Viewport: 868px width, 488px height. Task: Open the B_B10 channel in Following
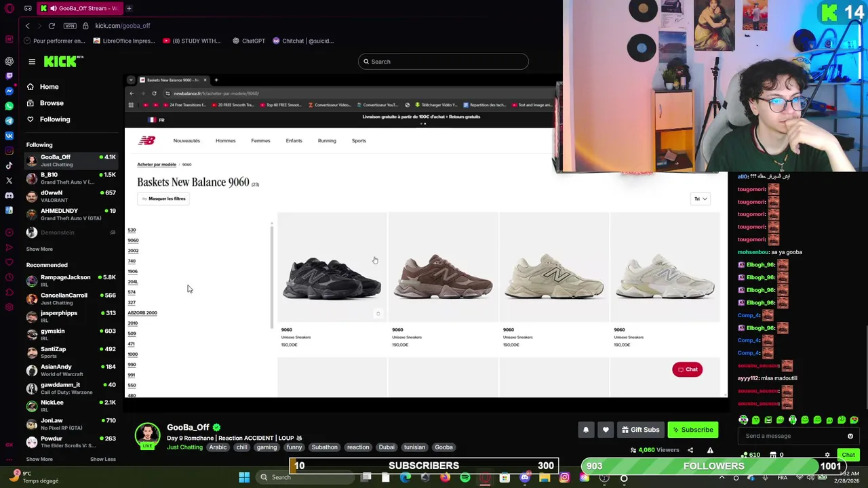click(x=71, y=178)
